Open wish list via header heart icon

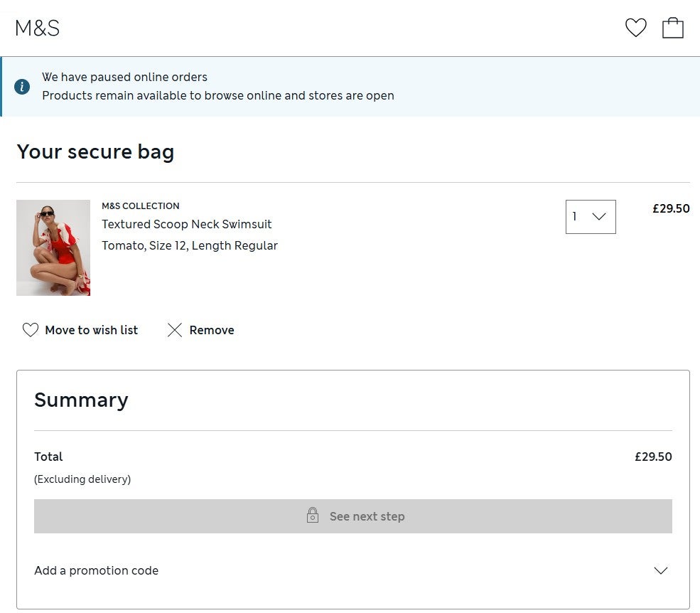click(635, 28)
